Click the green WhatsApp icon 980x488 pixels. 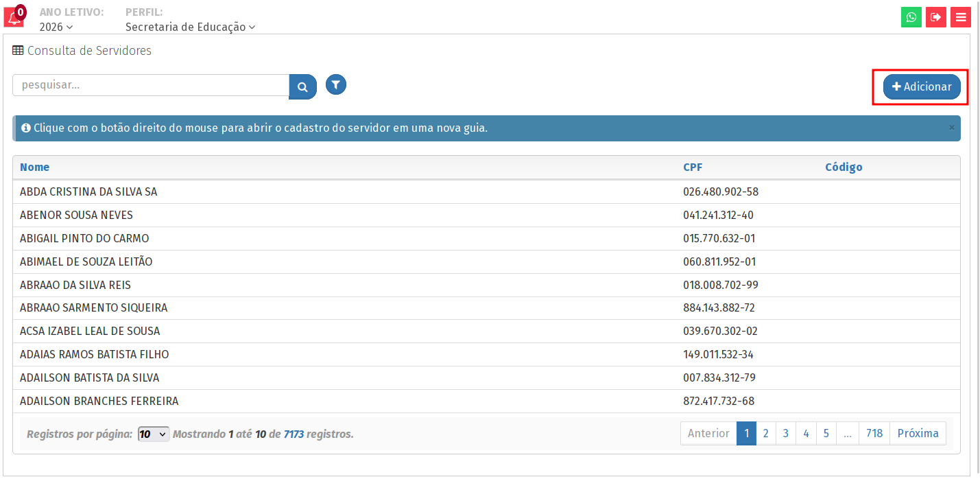(911, 17)
